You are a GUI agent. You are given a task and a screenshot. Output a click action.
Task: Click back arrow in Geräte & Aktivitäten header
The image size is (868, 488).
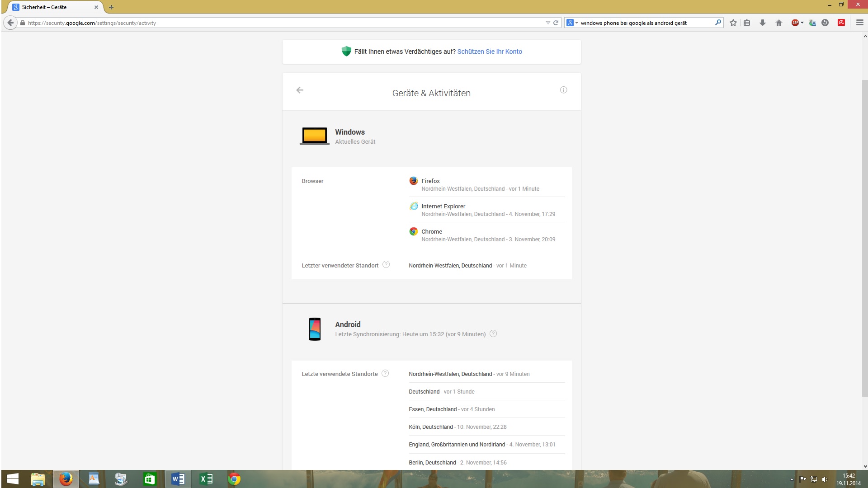(x=300, y=90)
